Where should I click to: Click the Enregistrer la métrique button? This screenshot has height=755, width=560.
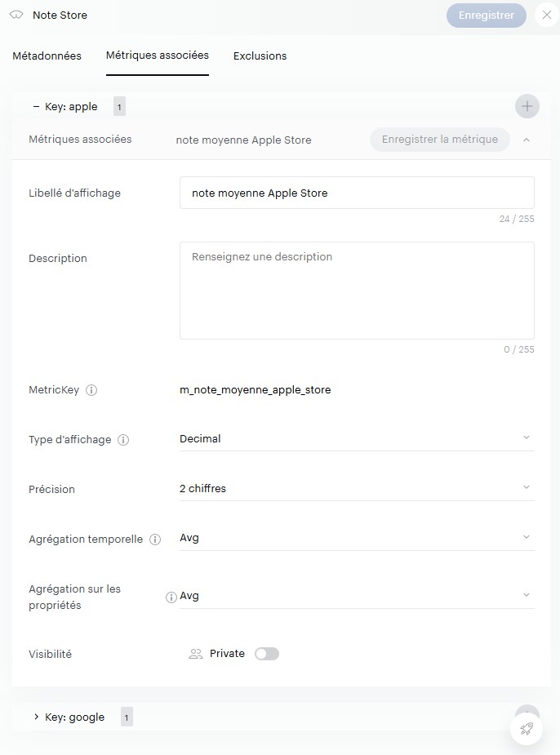click(x=439, y=140)
